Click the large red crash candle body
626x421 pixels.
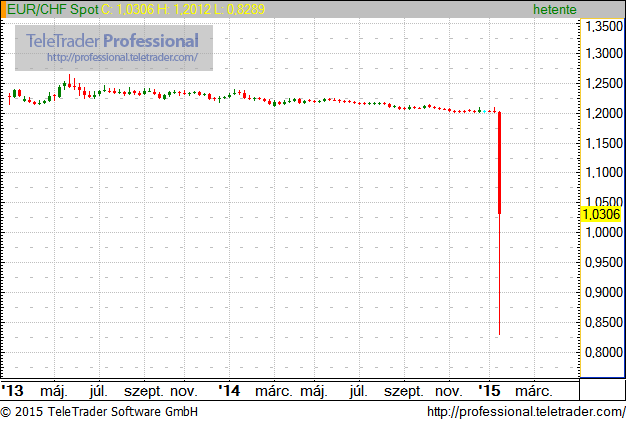tap(499, 163)
